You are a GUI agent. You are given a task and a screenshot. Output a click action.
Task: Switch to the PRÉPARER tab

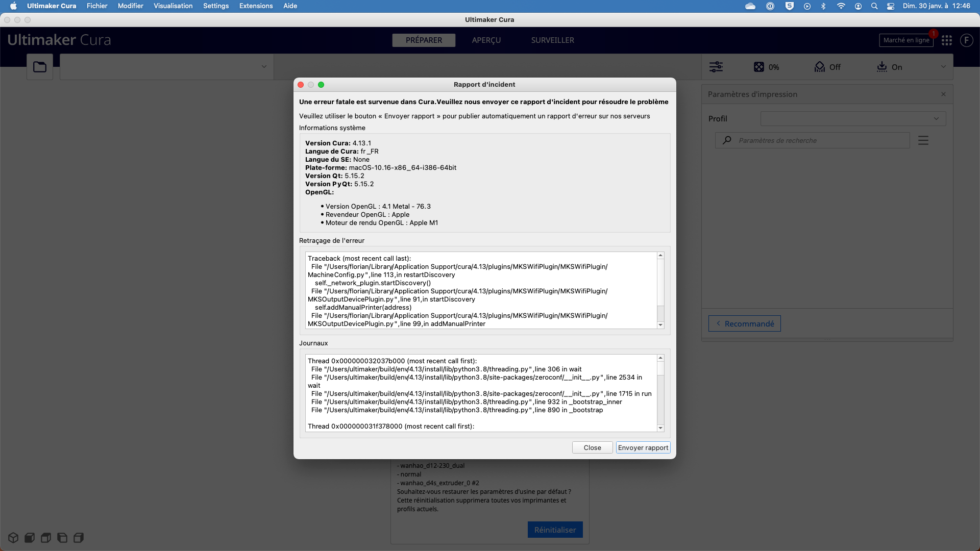(424, 40)
